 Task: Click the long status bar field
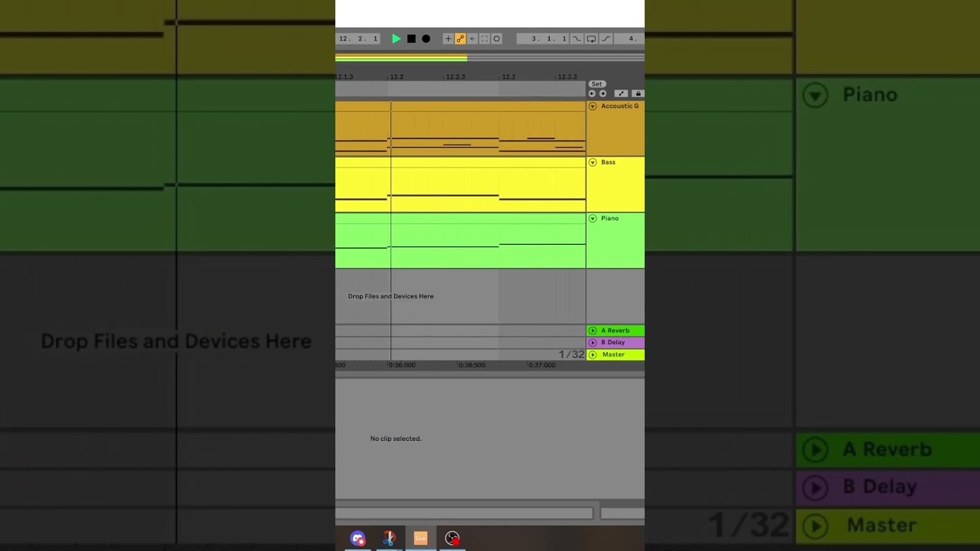464,513
